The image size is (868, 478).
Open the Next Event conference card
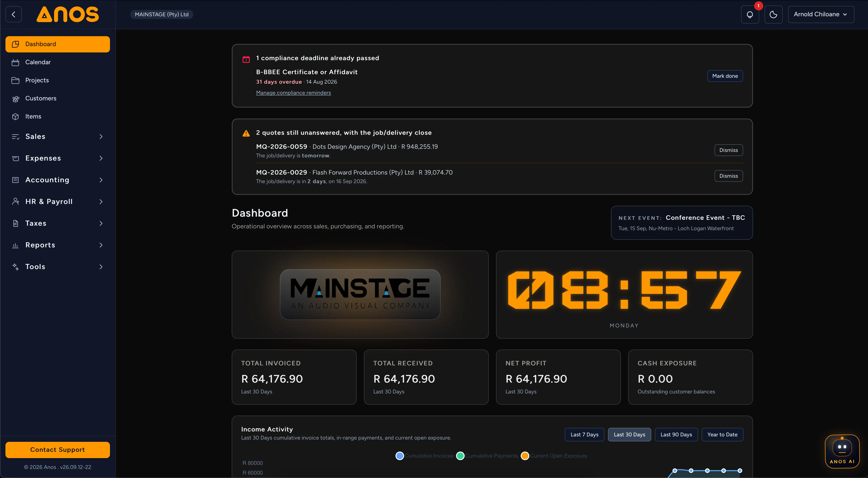coord(682,223)
